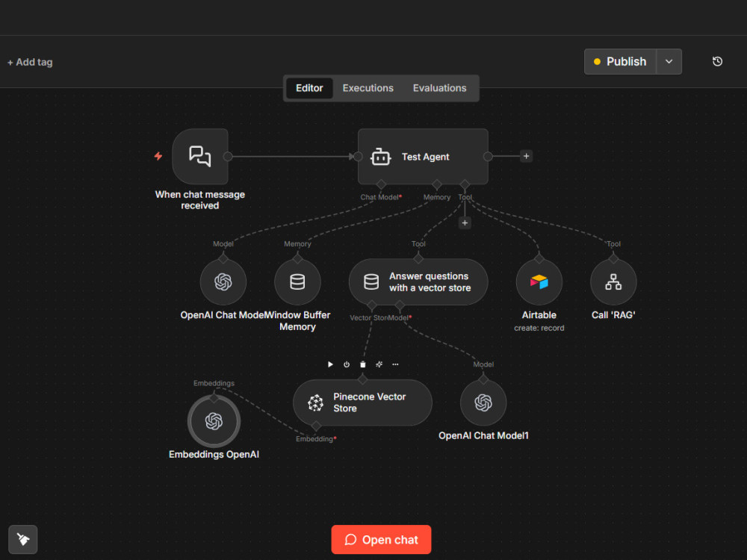Click the Memory connector on Test Agent

click(437, 184)
